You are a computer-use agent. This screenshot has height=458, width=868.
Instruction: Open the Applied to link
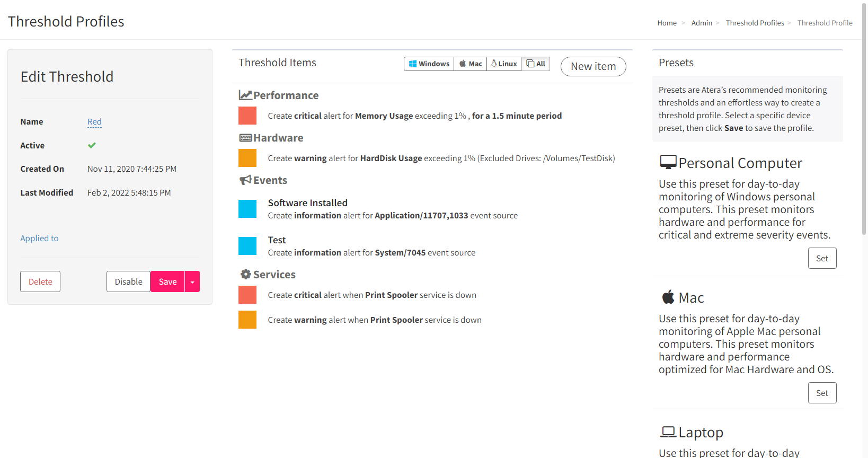pyautogui.click(x=39, y=239)
